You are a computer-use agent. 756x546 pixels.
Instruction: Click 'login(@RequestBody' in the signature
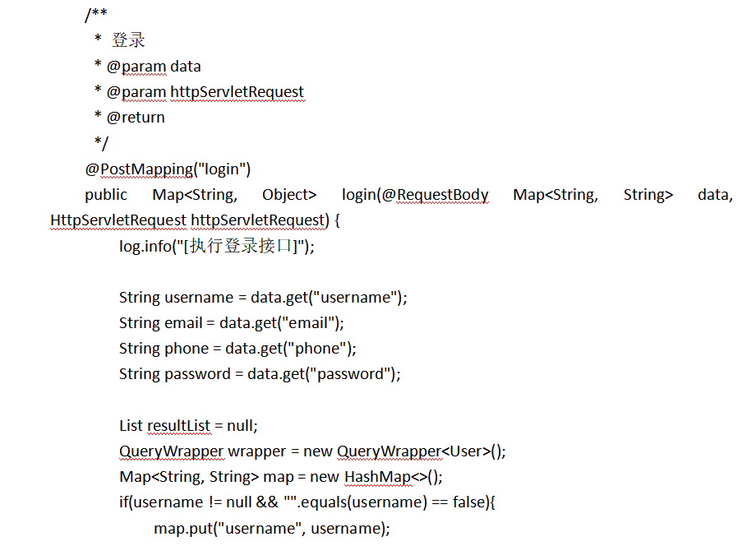415,195
